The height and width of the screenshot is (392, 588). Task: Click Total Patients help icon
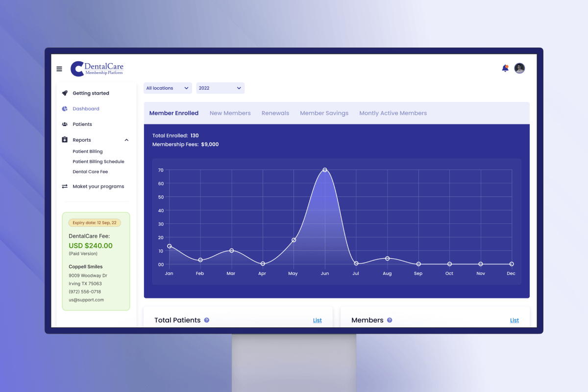pos(207,320)
